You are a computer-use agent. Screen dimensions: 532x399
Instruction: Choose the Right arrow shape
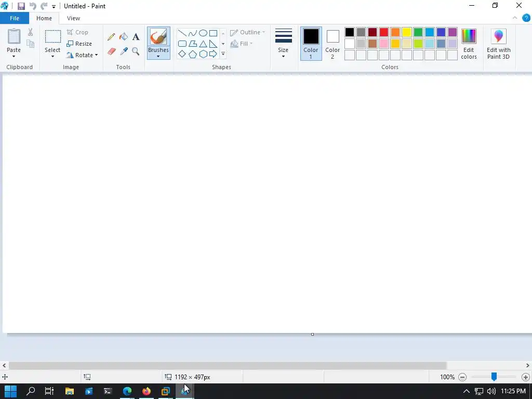214,54
